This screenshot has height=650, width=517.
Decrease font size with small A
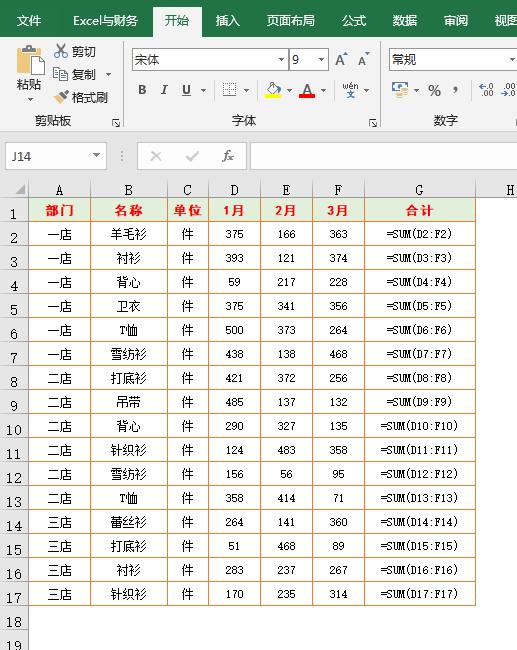(363, 60)
